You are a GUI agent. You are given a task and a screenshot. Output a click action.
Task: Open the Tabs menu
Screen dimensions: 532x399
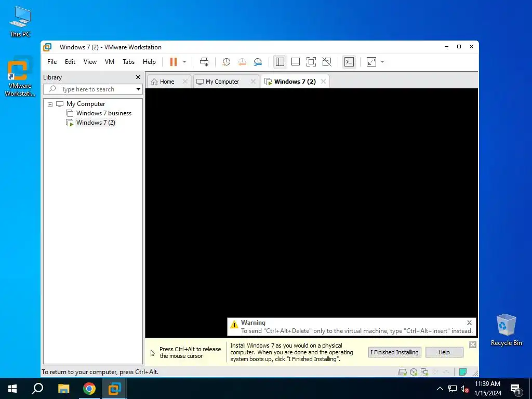[x=129, y=62]
